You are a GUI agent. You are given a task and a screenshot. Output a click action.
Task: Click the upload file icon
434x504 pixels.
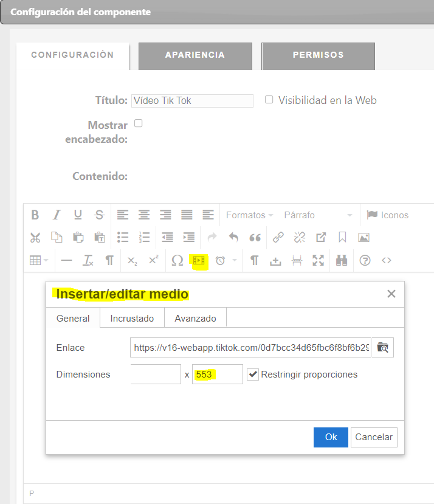pos(275,260)
